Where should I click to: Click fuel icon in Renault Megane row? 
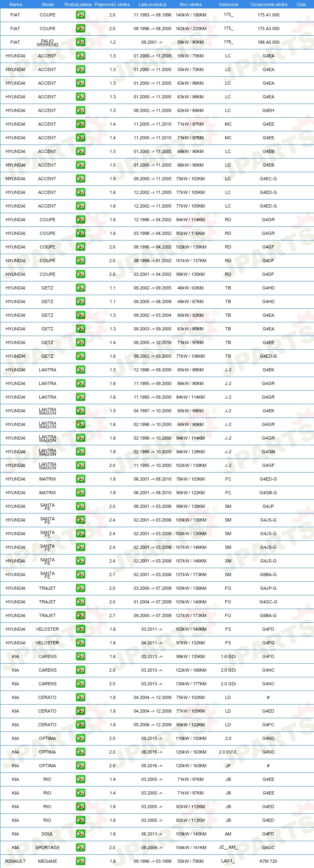pos(80,861)
